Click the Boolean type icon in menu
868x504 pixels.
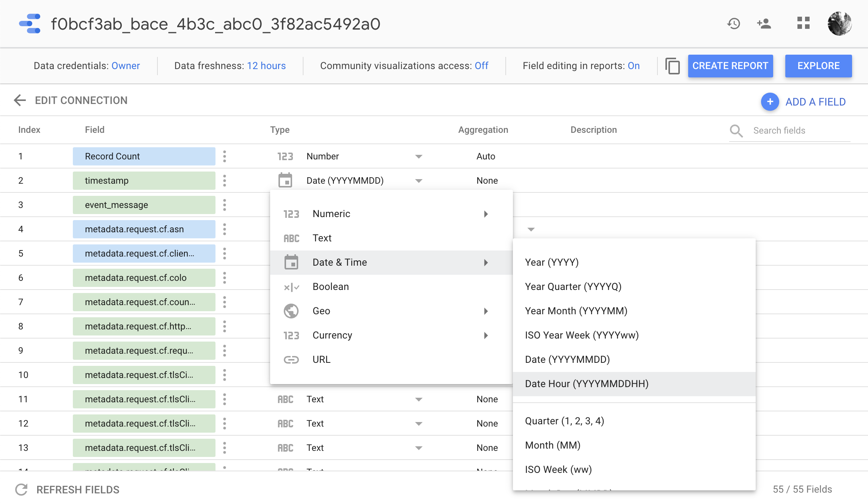click(291, 287)
